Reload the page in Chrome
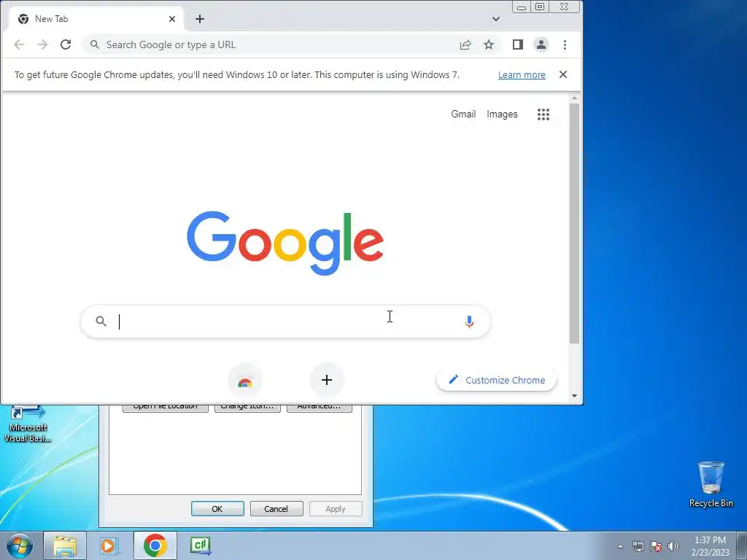 tap(66, 44)
